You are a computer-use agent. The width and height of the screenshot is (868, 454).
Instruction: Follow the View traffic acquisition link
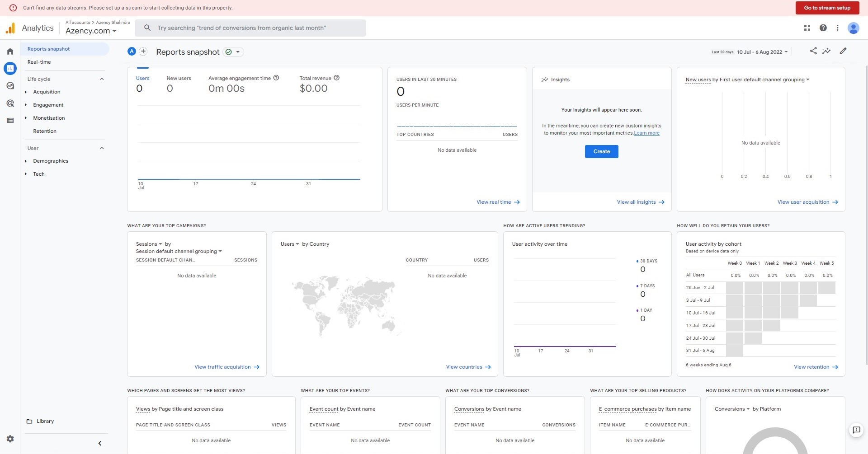click(x=226, y=367)
